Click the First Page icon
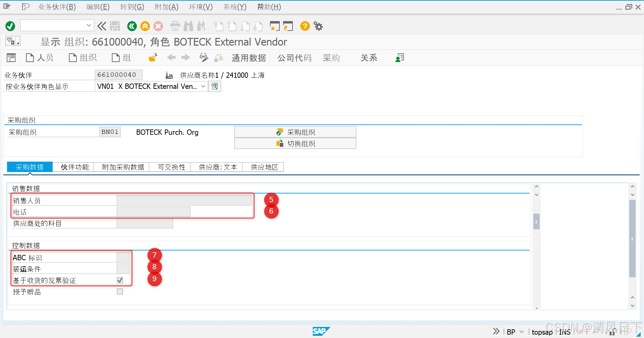Viewport: 644px width, 338px height. click(x=219, y=26)
